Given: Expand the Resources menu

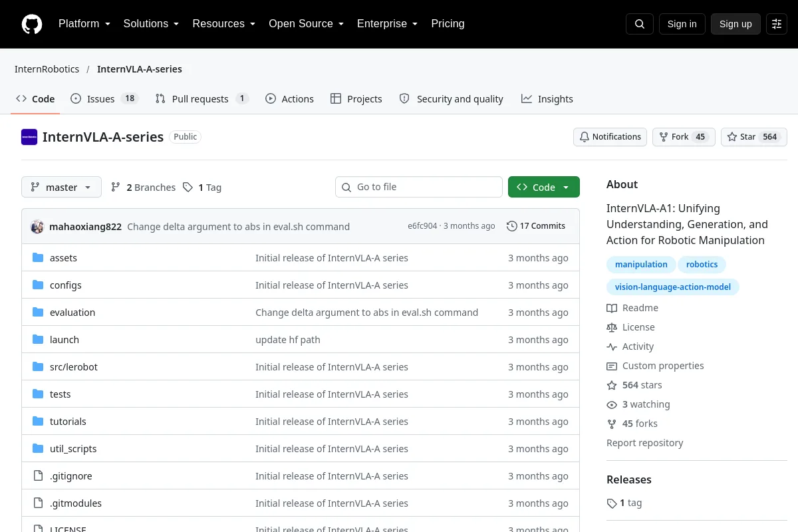Looking at the screenshot, I should (224, 24).
